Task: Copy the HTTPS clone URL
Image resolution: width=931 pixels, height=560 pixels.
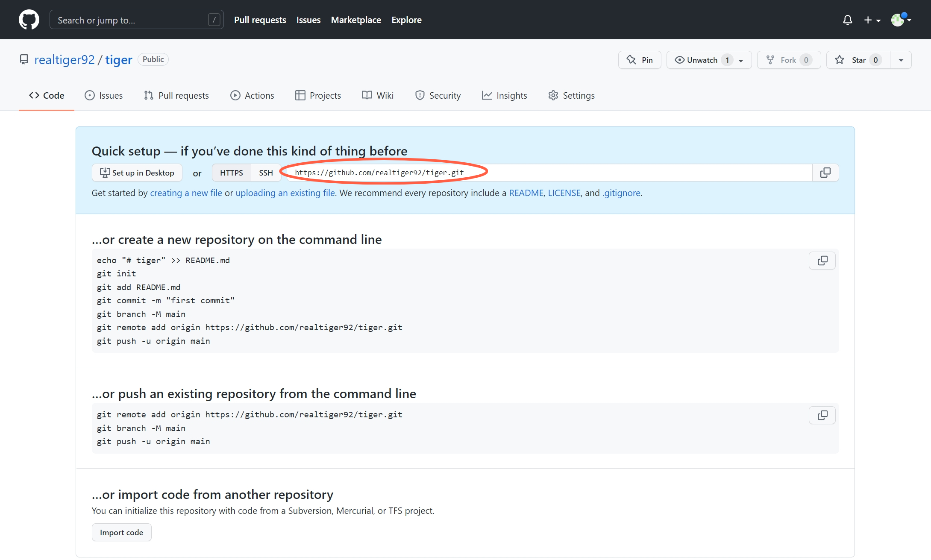Action: click(x=825, y=173)
